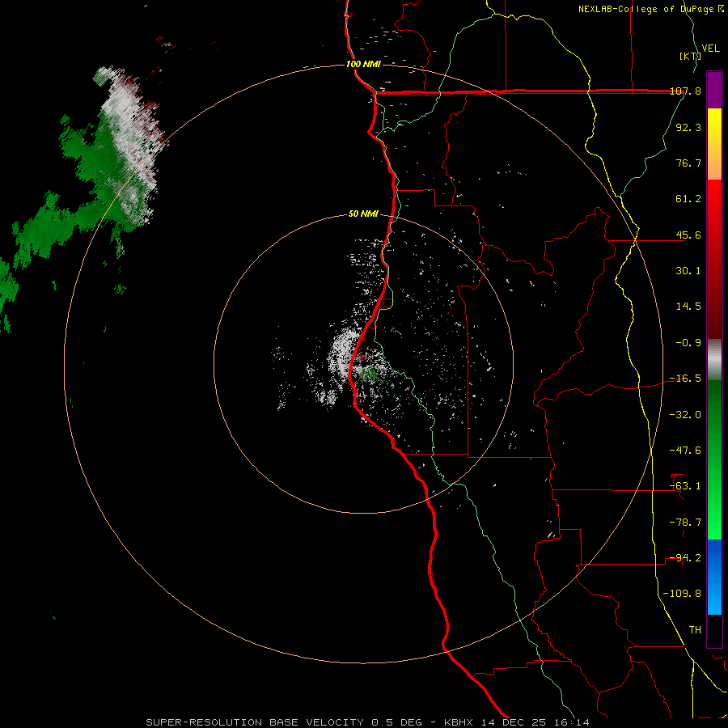
Task: Click the "50 NMI" range ring label
Action: click(x=363, y=214)
